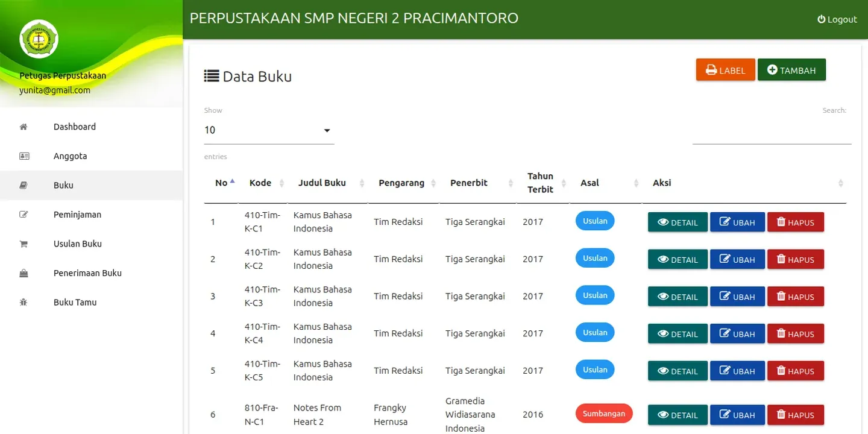Select the Usulan Buku menu
868x434 pixels.
pos(92,244)
